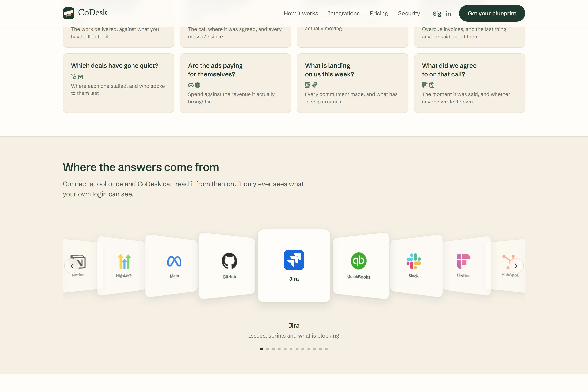Click 'The moment it was said' description text

coord(466,98)
